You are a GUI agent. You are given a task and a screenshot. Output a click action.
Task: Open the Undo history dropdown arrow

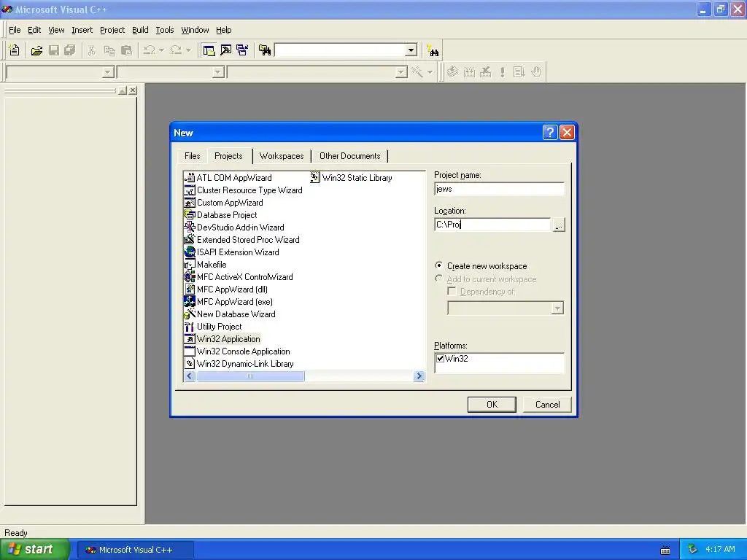[161, 50]
